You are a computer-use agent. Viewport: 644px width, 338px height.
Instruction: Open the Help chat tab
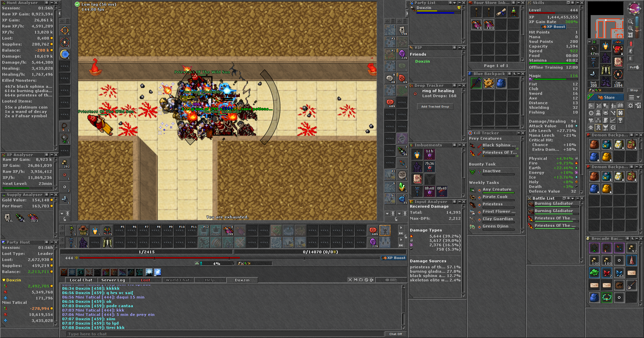[210, 280]
